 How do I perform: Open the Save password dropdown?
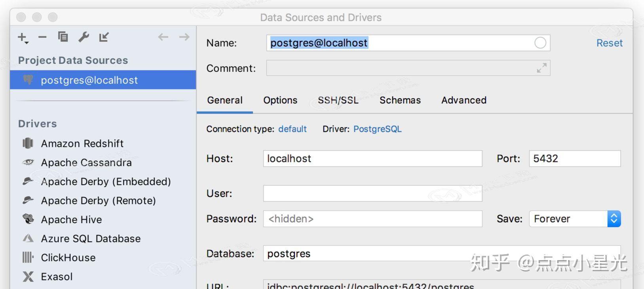(x=614, y=219)
